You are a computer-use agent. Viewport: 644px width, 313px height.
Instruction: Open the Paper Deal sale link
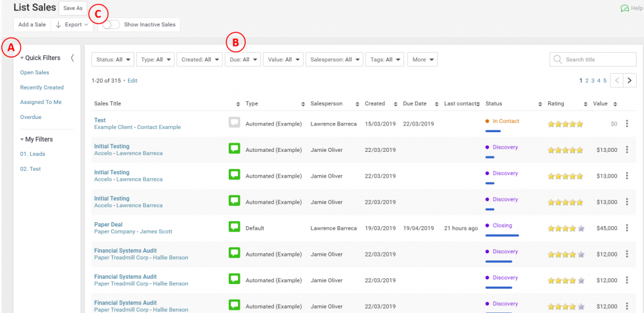(108, 224)
